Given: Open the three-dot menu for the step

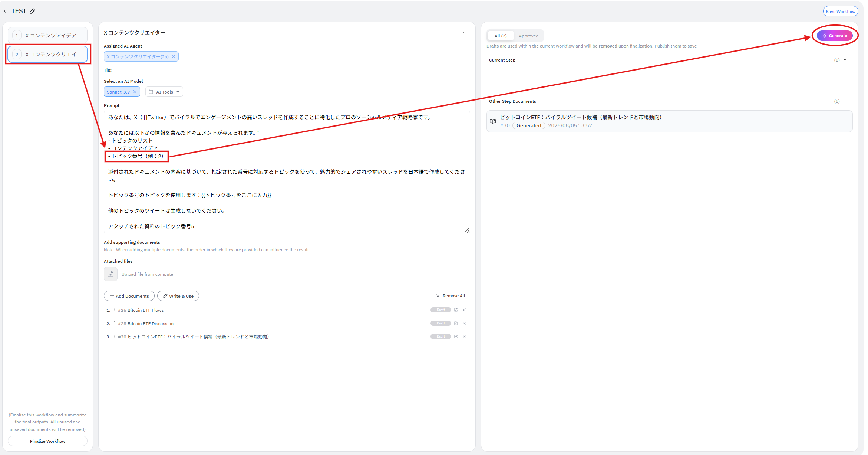Looking at the screenshot, I should [465, 32].
